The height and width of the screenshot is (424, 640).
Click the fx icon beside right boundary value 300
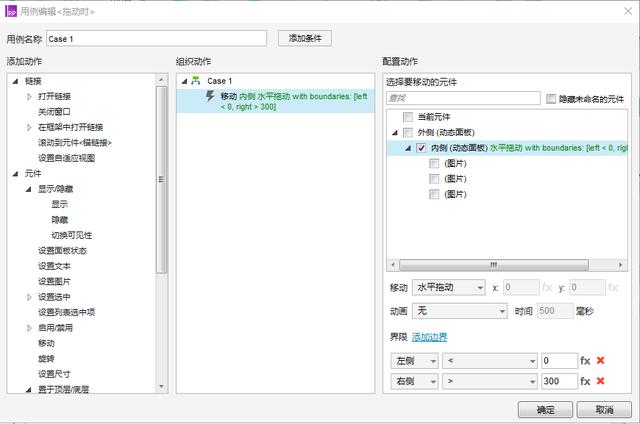(585, 381)
